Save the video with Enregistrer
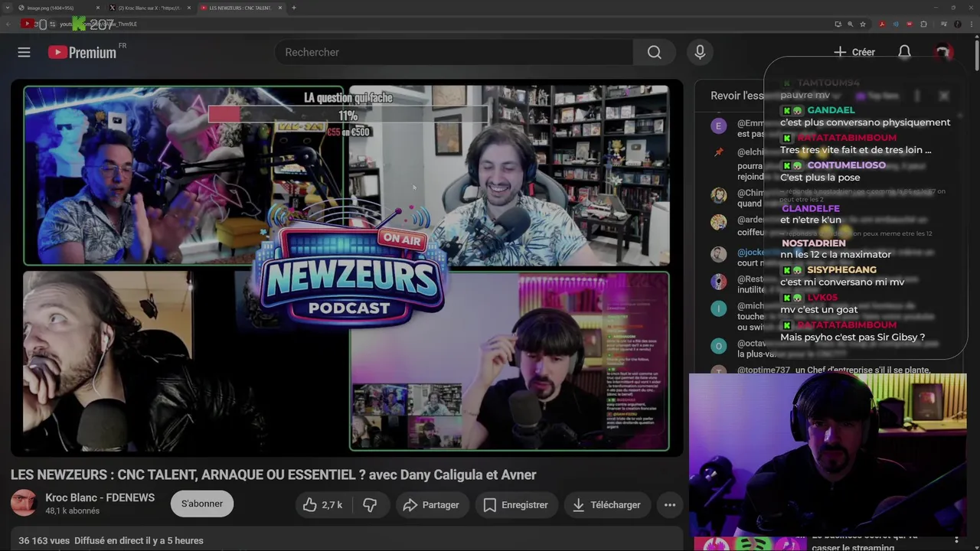This screenshot has width=980, height=551. click(x=515, y=505)
